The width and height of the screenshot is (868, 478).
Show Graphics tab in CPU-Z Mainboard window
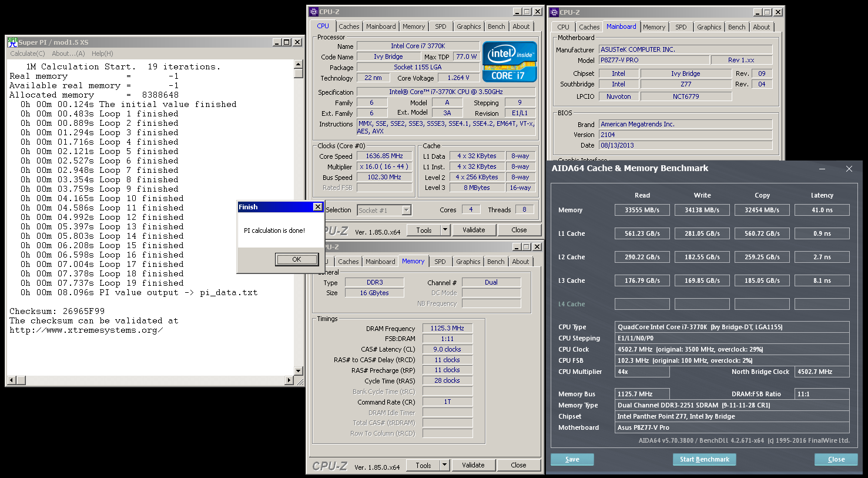pos(709,27)
